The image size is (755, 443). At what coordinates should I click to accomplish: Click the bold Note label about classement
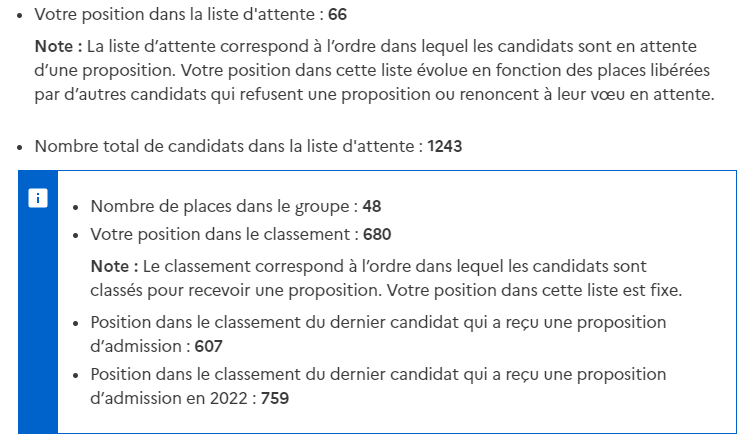pyautogui.click(x=115, y=266)
